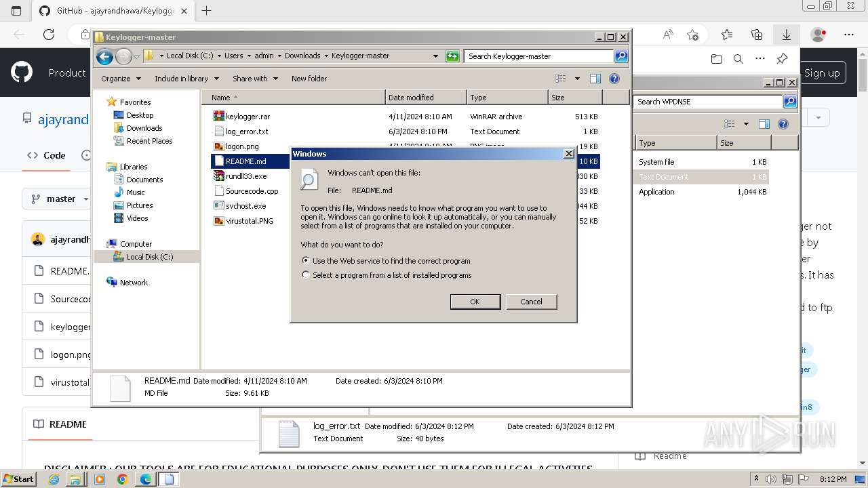Open Edge from taskbar

145,479
